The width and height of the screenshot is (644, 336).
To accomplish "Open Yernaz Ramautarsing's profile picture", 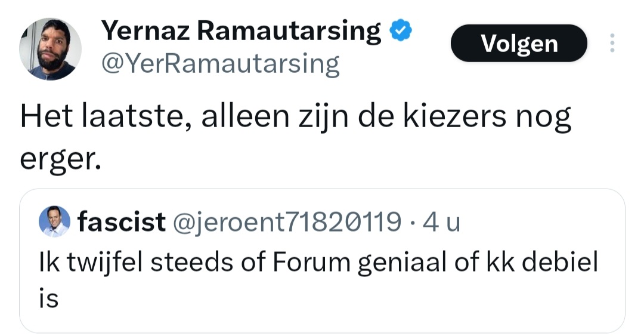I will [50, 48].
